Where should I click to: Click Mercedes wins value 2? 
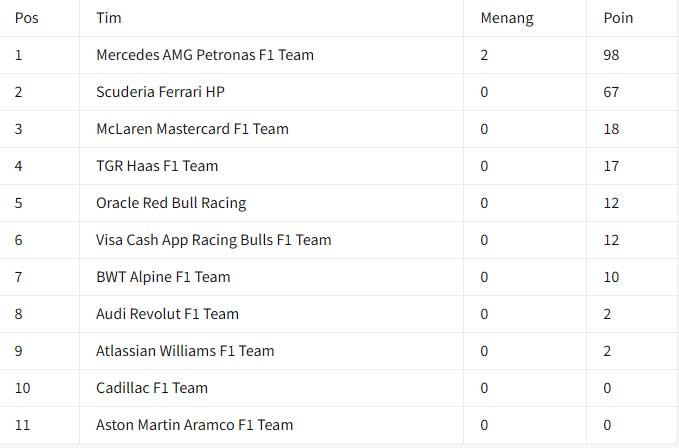(x=484, y=55)
